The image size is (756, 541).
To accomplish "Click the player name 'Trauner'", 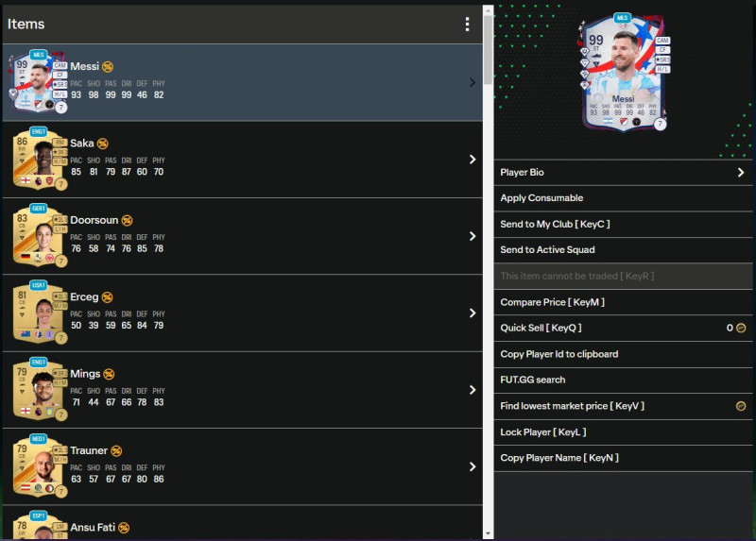I will pos(89,450).
